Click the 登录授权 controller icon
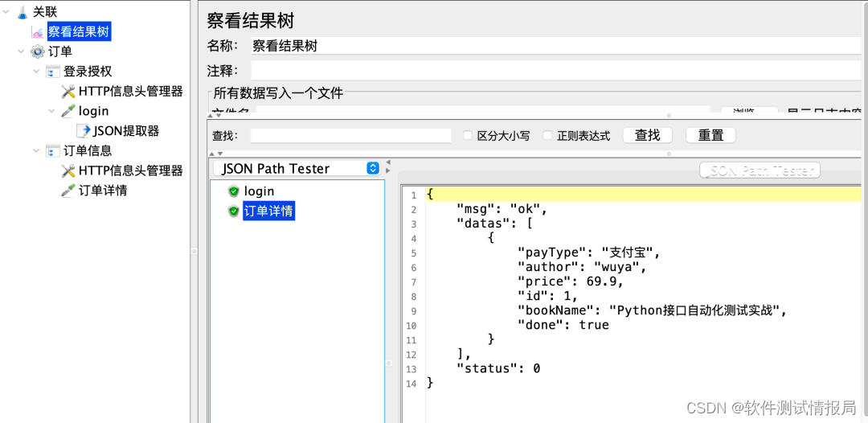 pyautogui.click(x=53, y=72)
